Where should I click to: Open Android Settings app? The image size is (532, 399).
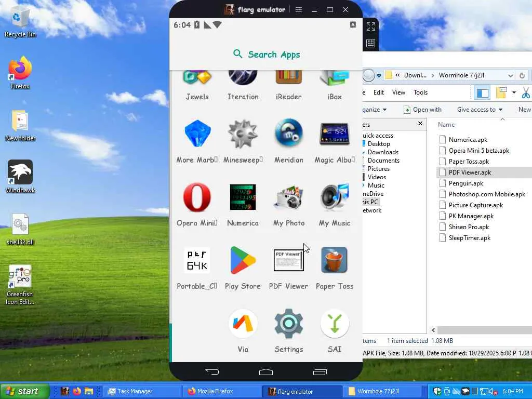[x=289, y=331]
